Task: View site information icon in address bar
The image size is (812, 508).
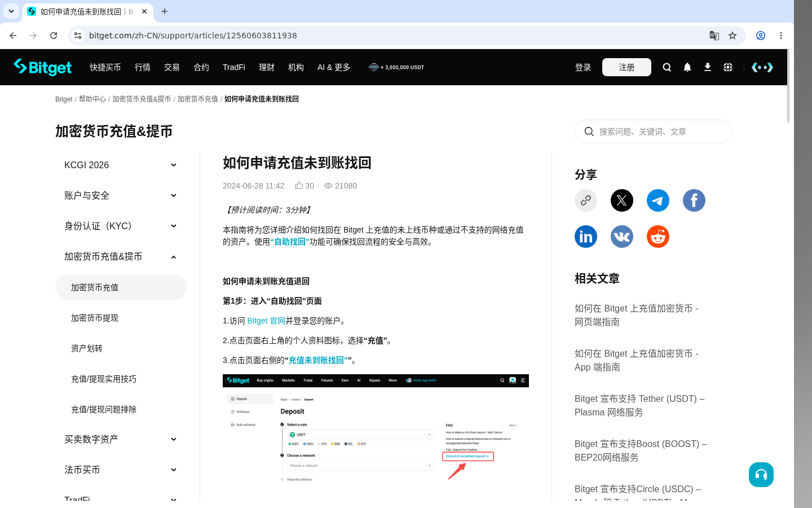Action: click(78, 36)
